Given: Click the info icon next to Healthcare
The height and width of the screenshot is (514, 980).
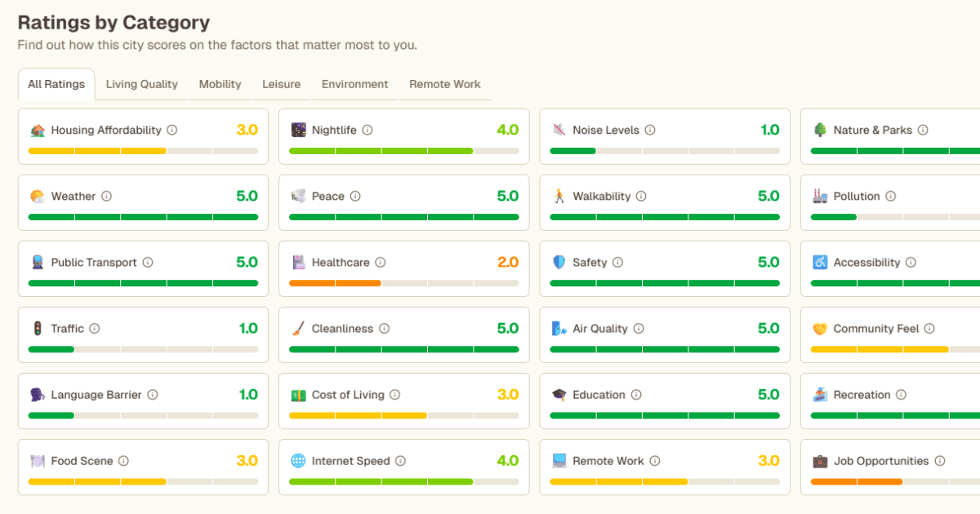Looking at the screenshot, I should point(381,263).
